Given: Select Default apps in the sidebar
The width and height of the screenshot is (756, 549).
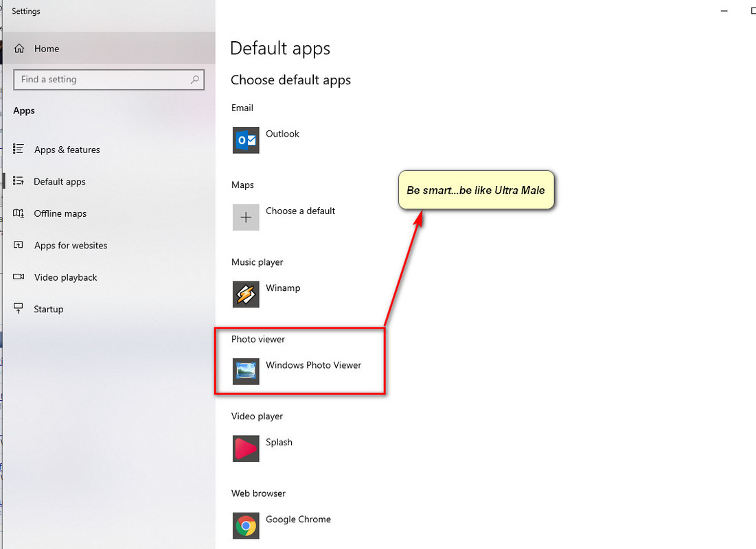Looking at the screenshot, I should click(109, 181).
